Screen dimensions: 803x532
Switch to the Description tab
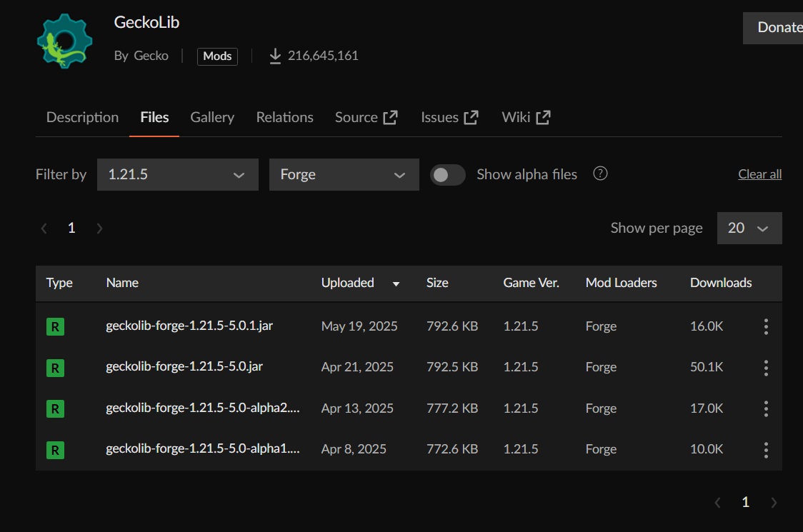point(82,117)
